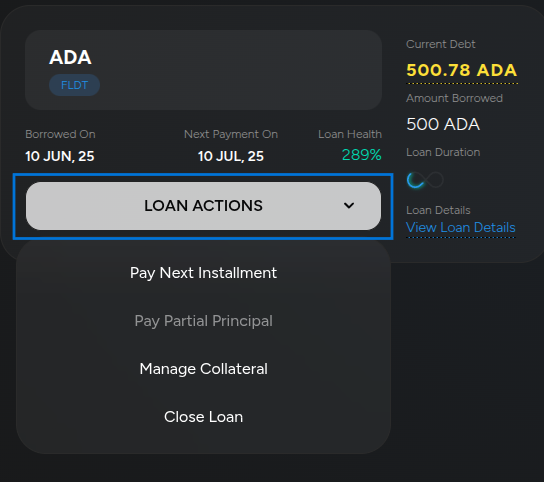
Task: Select Manage Collateral from menu
Action: pyautogui.click(x=203, y=369)
